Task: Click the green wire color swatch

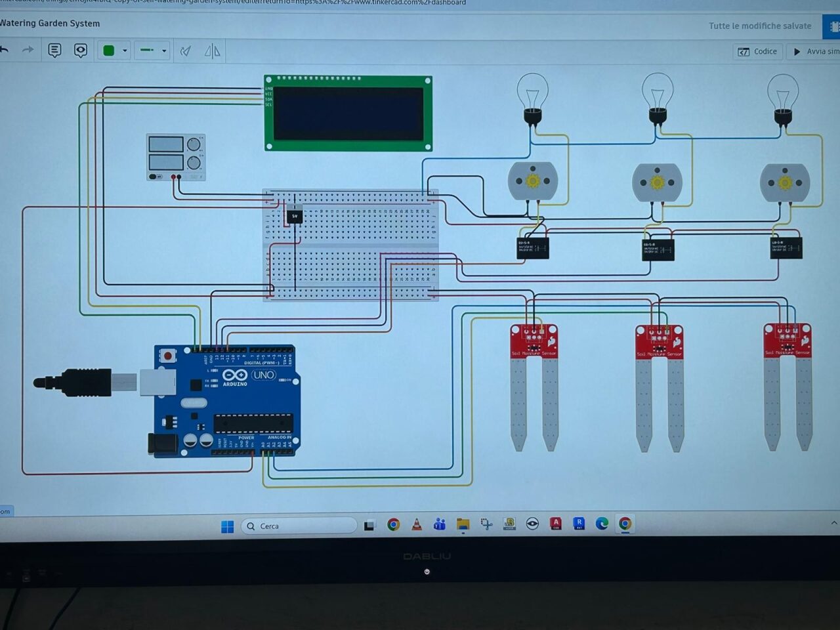Action: [109, 51]
